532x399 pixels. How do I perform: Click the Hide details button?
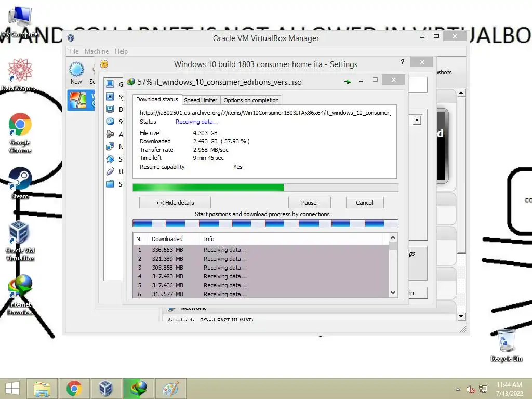click(x=175, y=203)
